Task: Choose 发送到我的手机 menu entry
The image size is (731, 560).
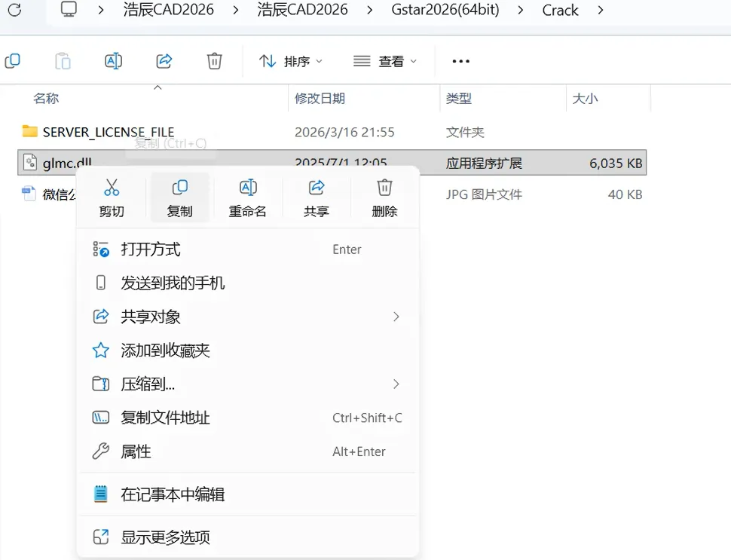Action: (247, 283)
